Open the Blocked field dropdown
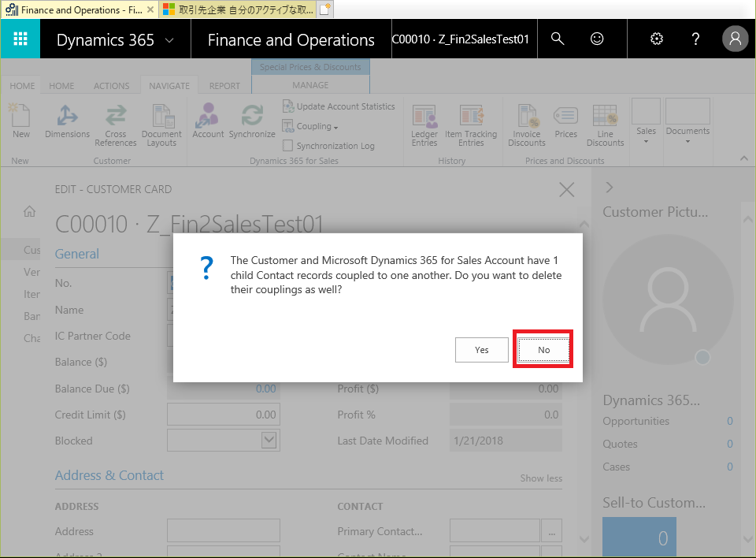The width and height of the screenshot is (756, 558). click(269, 441)
